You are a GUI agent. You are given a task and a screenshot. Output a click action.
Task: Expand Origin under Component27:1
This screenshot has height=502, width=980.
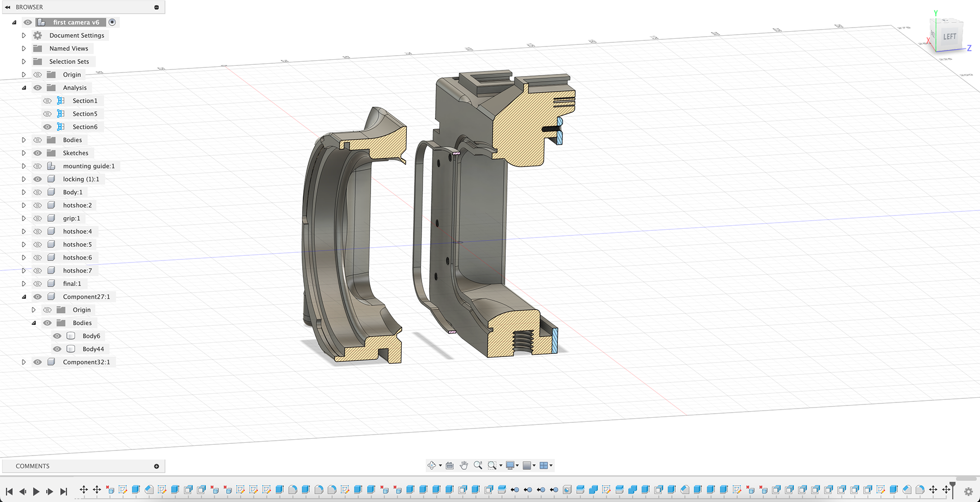click(34, 310)
